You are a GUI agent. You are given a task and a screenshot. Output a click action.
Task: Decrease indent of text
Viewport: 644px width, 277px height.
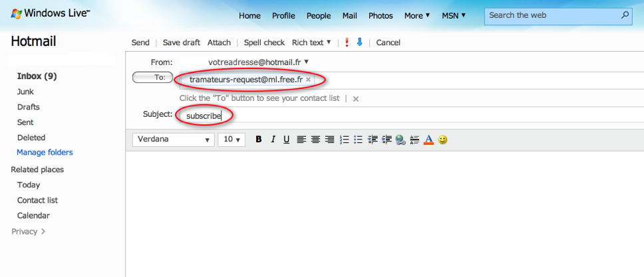click(x=373, y=139)
